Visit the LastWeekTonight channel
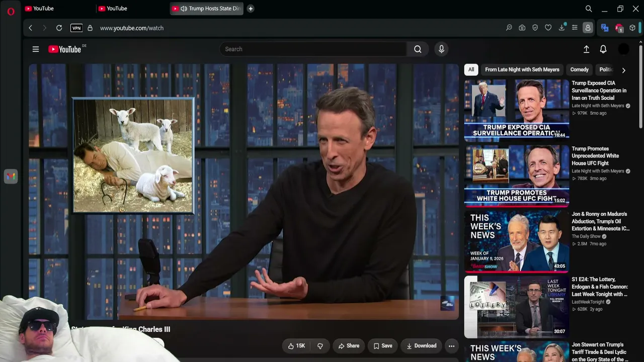 pos(588,302)
